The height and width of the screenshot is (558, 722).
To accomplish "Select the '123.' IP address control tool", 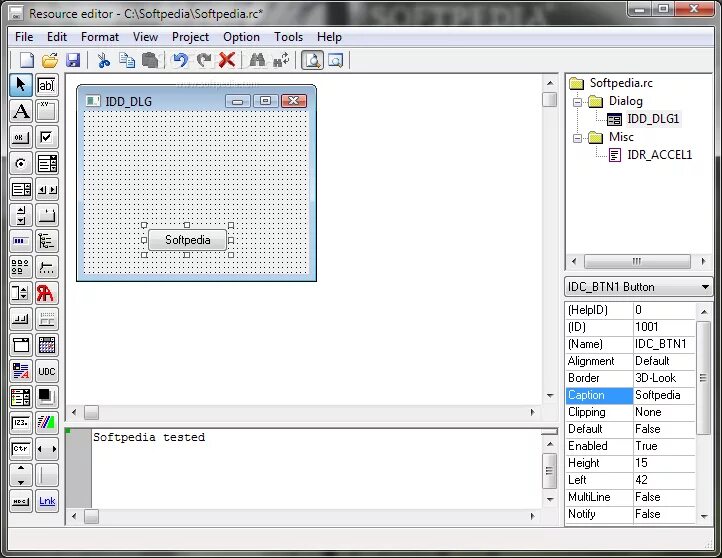I will (x=21, y=423).
